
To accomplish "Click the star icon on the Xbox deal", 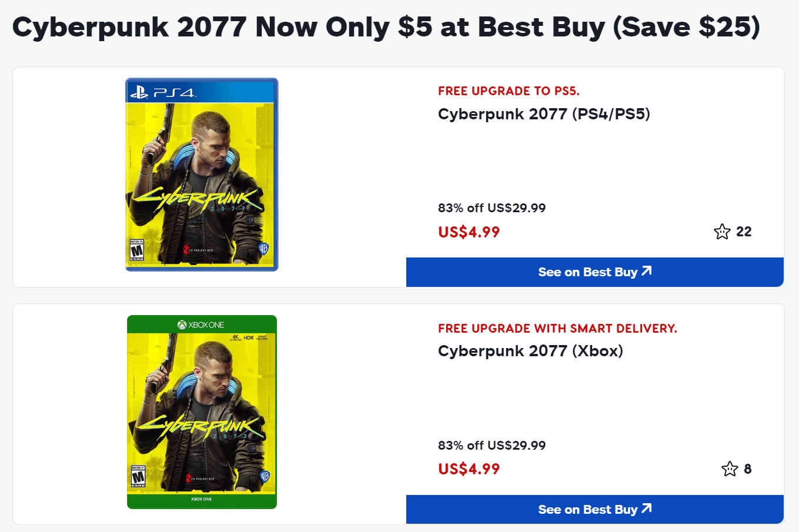I will [x=730, y=469].
